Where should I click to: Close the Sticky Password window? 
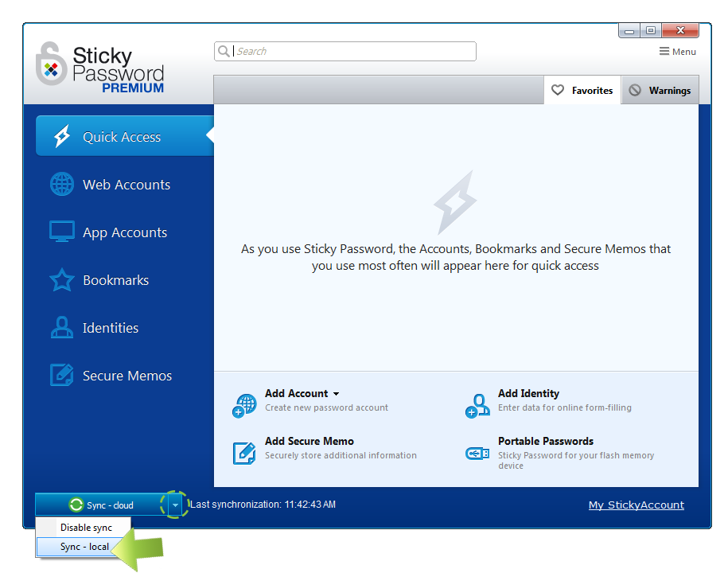click(680, 31)
